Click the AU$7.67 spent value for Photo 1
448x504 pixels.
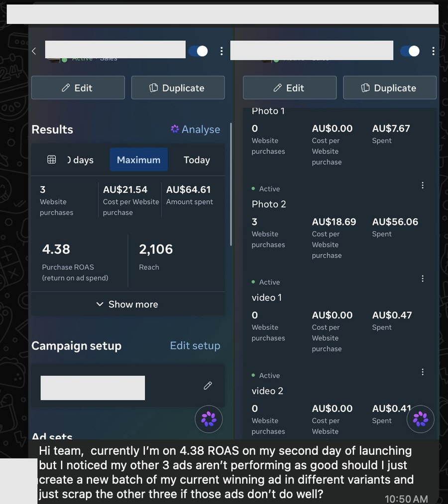coord(391,128)
